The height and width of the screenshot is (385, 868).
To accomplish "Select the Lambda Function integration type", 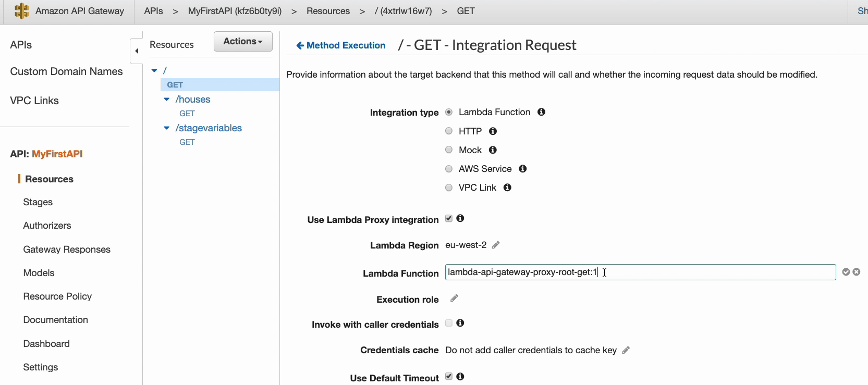I will click(449, 112).
